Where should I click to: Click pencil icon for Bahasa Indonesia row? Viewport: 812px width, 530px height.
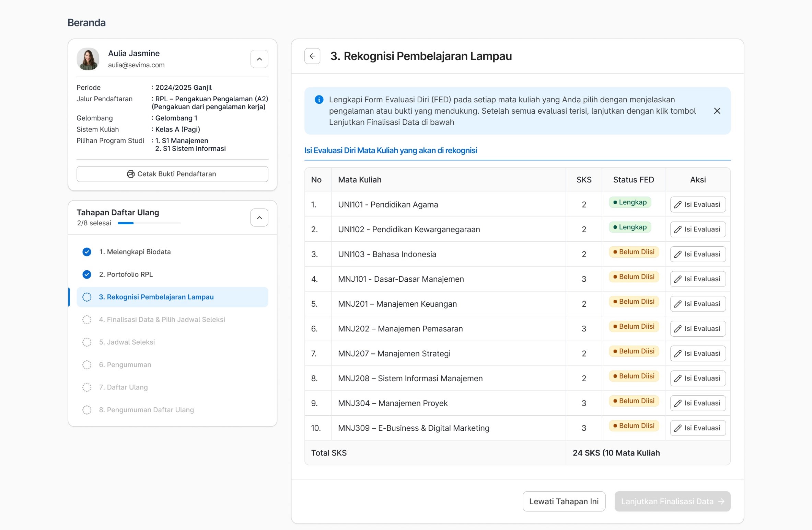pyautogui.click(x=677, y=255)
